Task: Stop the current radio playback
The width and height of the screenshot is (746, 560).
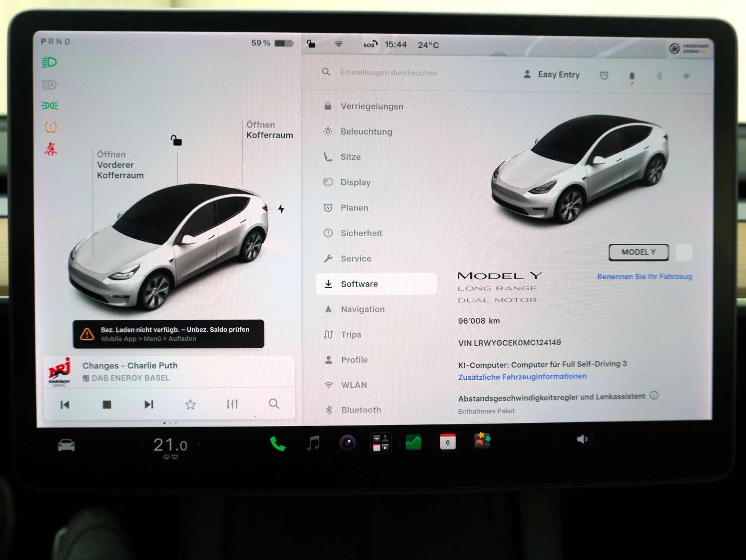Action: [x=107, y=404]
